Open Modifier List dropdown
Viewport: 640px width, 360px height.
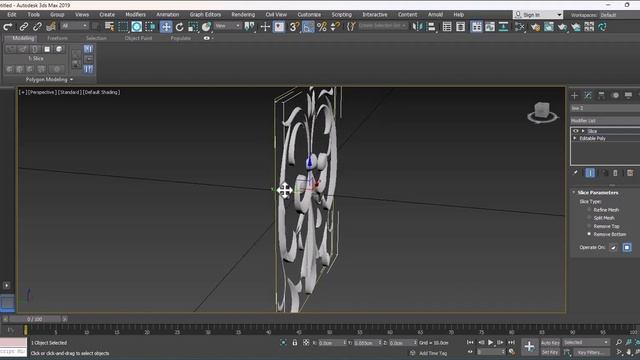point(605,121)
